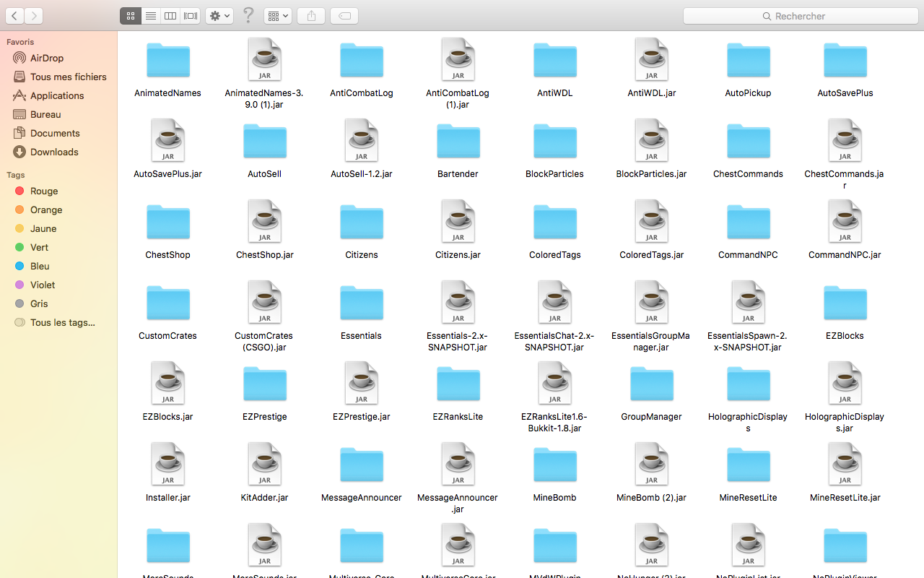Filter by the Violet tag

[x=58, y=285]
